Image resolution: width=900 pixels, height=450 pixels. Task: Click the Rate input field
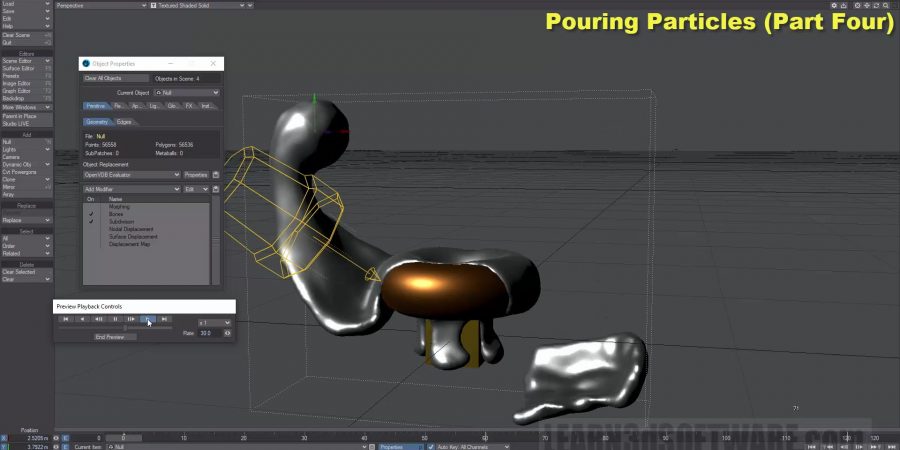(206, 333)
